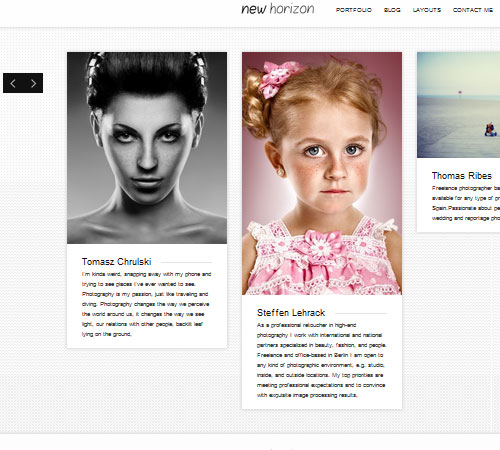Select Thomas Ribes bio starting "Freelance photographer"
This screenshot has height=450, width=500.
(x=466, y=203)
